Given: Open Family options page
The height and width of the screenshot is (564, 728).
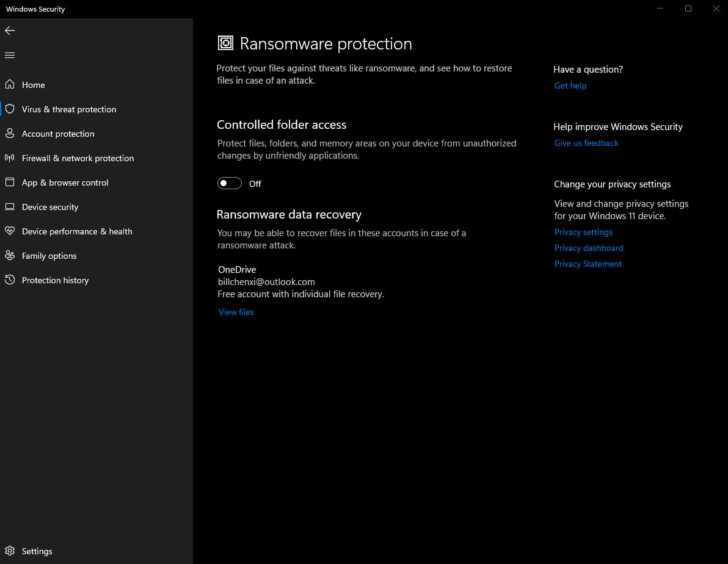Looking at the screenshot, I should coord(96,256).
